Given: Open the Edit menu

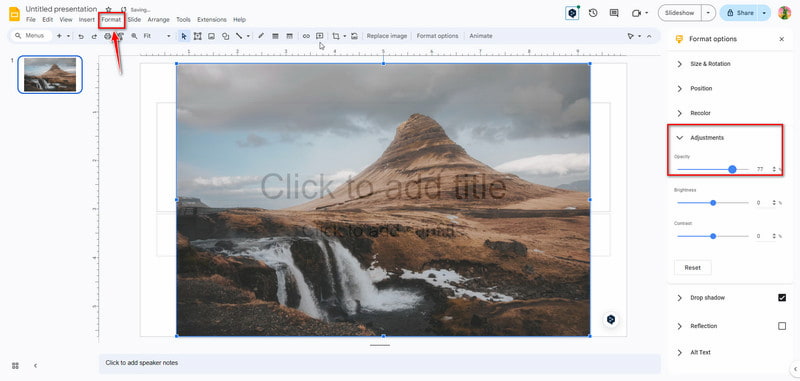Looking at the screenshot, I should tap(47, 20).
